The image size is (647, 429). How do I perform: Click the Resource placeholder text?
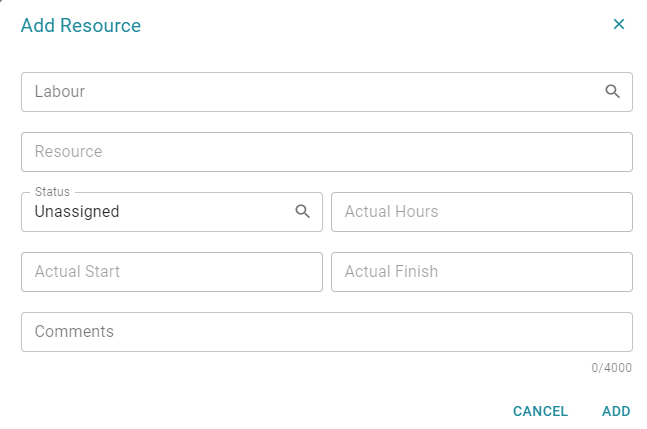[x=68, y=151]
